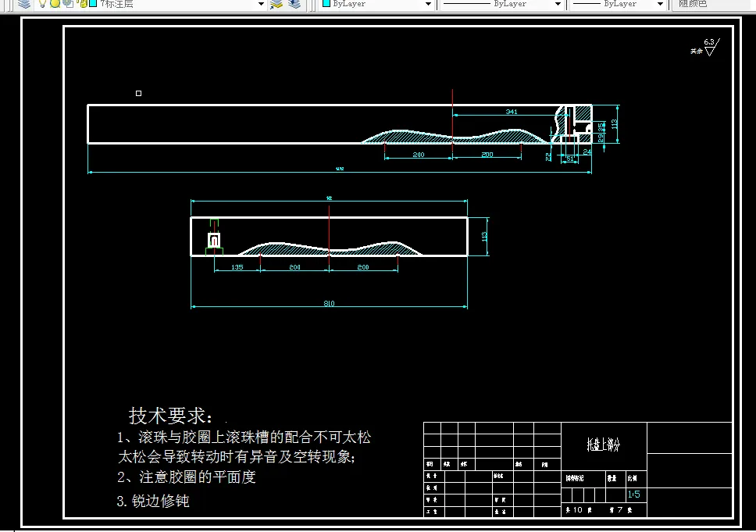The image size is (756, 532).
Task: Select the 113 dimension in lower view
Action: click(484, 237)
